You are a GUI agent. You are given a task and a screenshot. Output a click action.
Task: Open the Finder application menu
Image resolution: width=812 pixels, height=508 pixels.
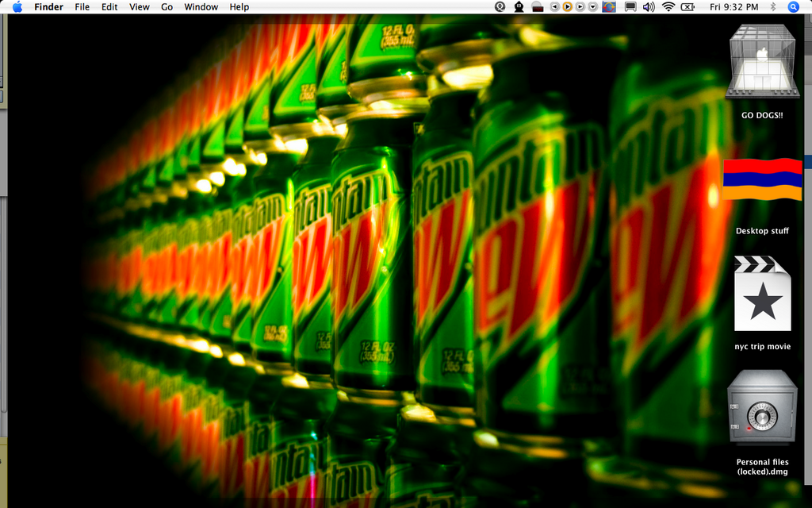click(x=48, y=6)
